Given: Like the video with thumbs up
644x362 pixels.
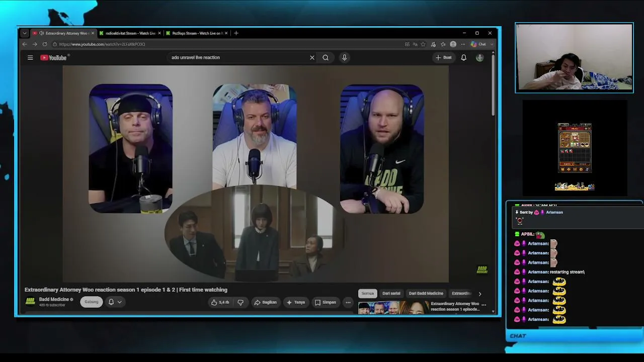Looking at the screenshot, I should coord(220,302).
